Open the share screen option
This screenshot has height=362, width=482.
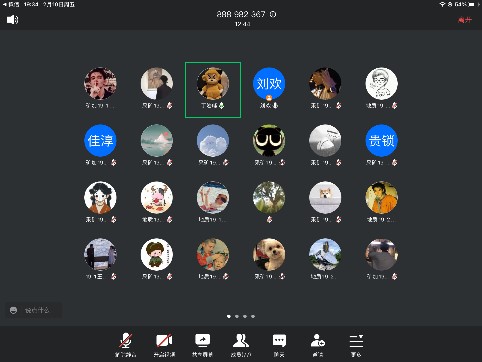pos(203,345)
